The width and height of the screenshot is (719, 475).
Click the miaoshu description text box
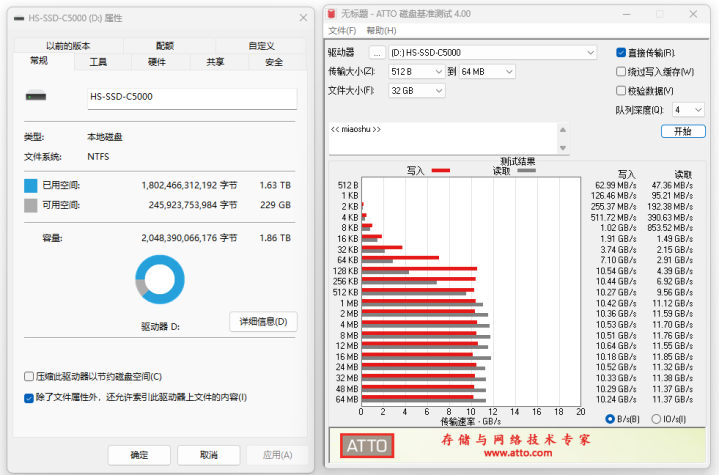click(443, 138)
